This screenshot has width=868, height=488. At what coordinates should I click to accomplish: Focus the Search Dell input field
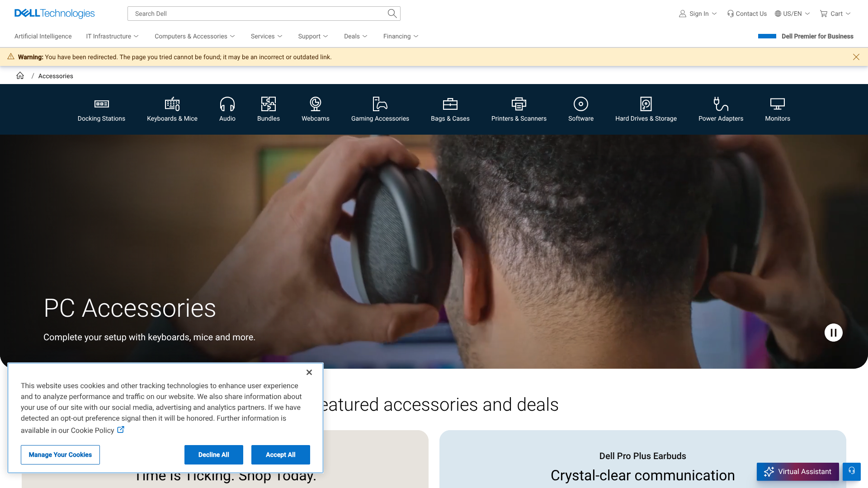(x=258, y=14)
